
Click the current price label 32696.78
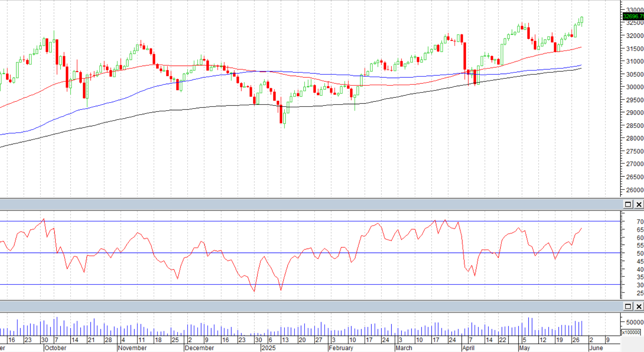[633, 16]
